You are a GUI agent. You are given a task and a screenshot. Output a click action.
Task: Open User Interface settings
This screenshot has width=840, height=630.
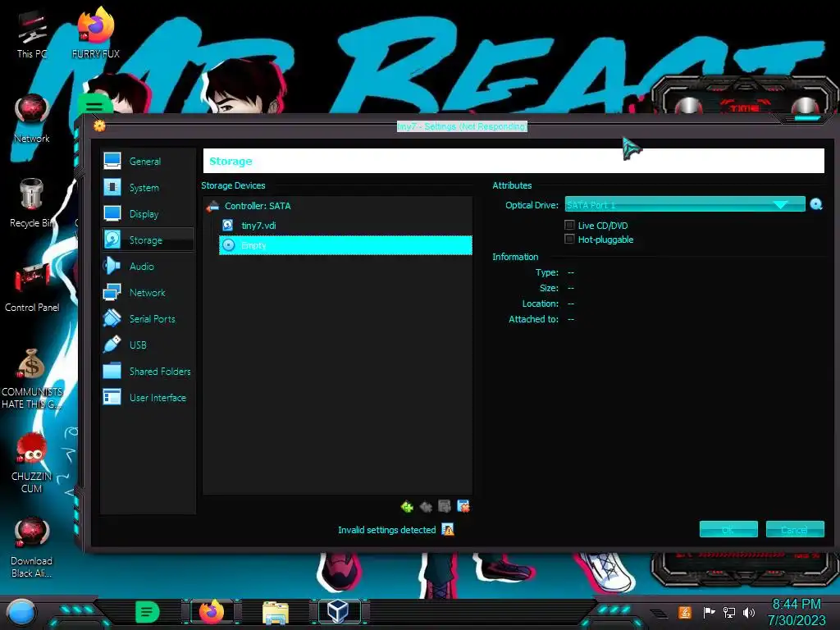(148, 398)
